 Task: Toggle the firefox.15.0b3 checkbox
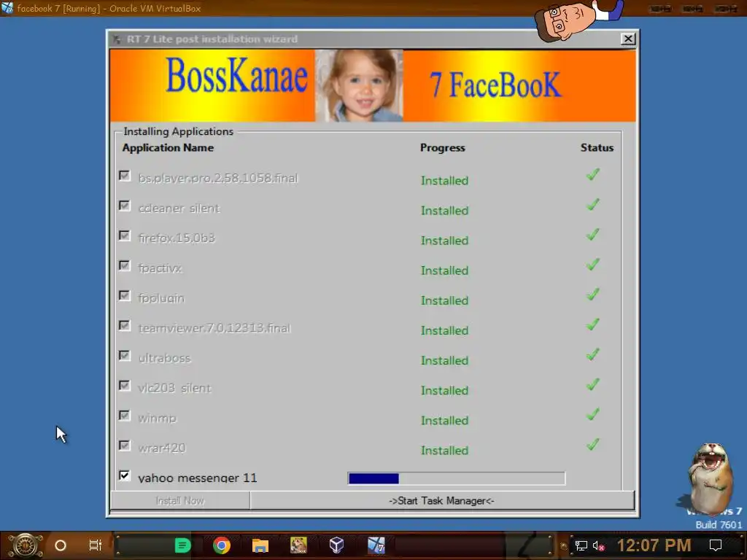click(x=124, y=236)
